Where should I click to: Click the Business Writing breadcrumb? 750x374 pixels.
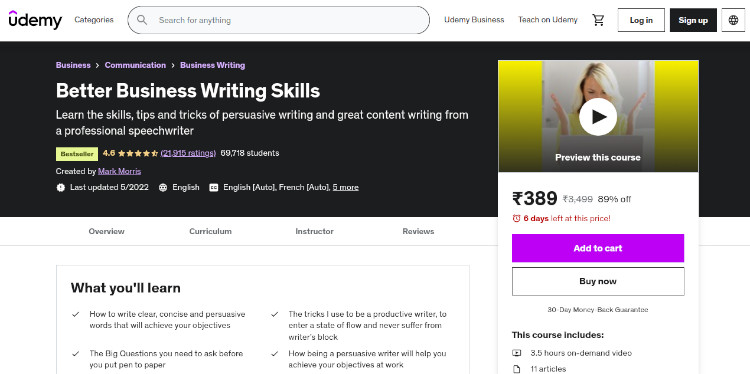click(212, 65)
